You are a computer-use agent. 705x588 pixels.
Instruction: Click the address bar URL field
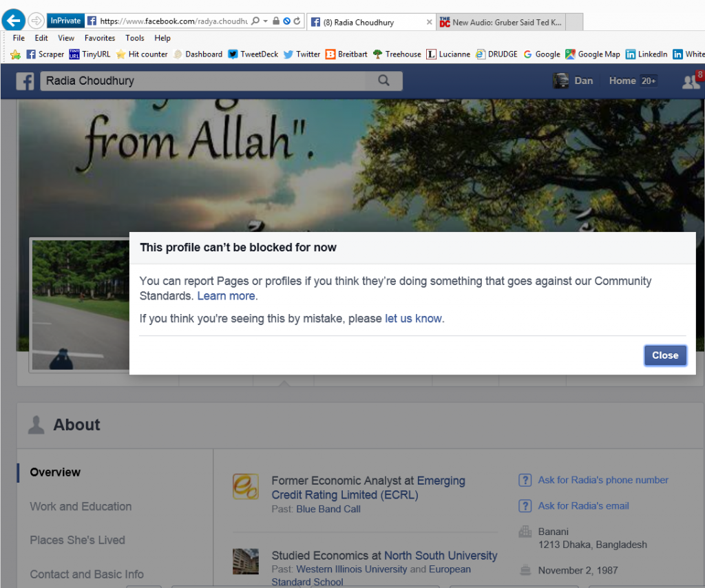[173, 21]
